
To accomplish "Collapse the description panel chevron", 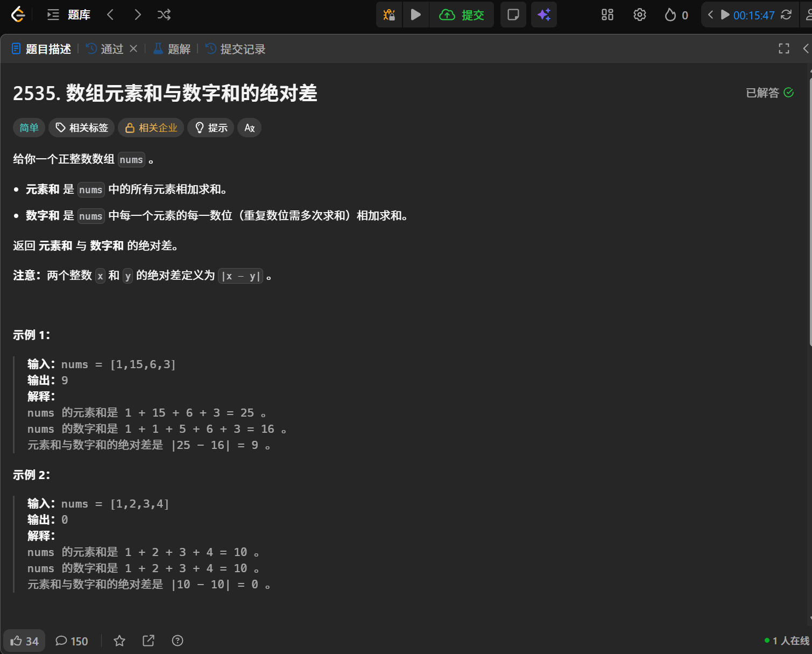I will (x=806, y=48).
